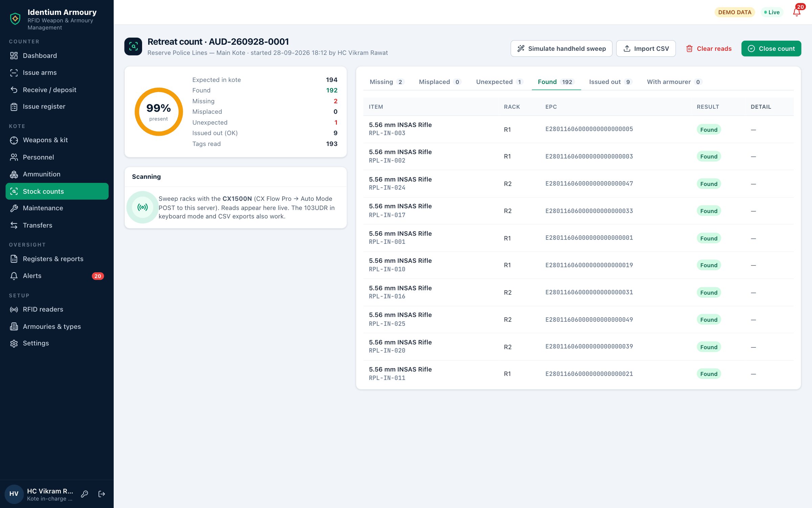Viewport: 812px width, 508px height.
Task: Open the Issued out tab
Action: tap(610, 82)
